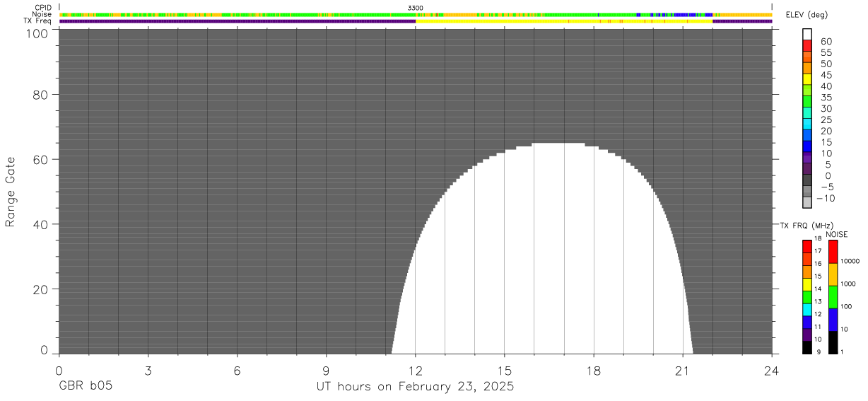Click the CPID row label
This screenshot has width=868, height=401.
44,7
